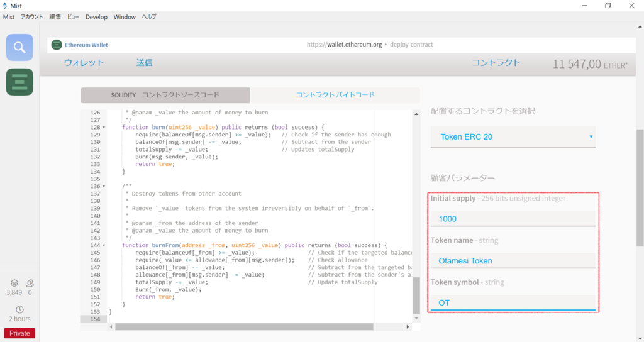Click the 配置するコントラクトを選択 heading
Screen dimensions: 644x342
[482, 111]
